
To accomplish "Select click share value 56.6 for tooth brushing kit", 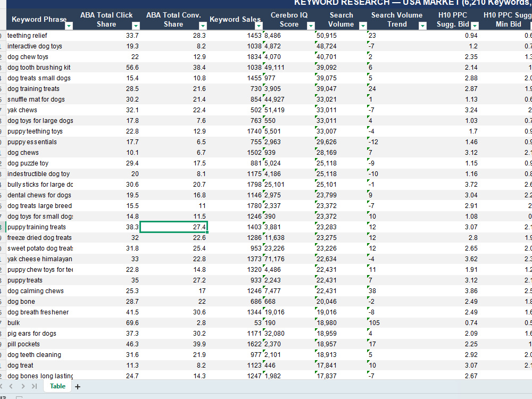I will (106, 67).
